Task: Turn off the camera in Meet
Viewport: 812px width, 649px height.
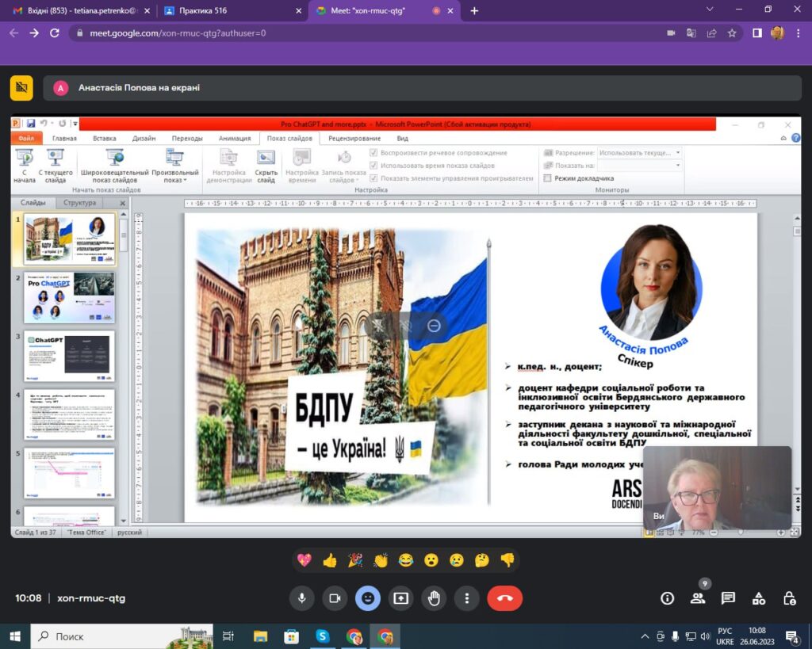Action: click(x=335, y=598)
